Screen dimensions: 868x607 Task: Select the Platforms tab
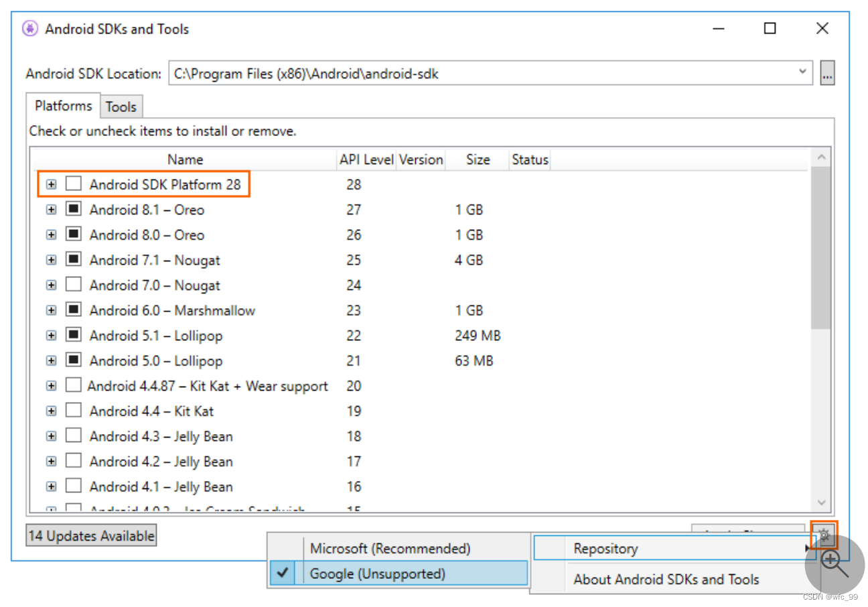[63, 106]
